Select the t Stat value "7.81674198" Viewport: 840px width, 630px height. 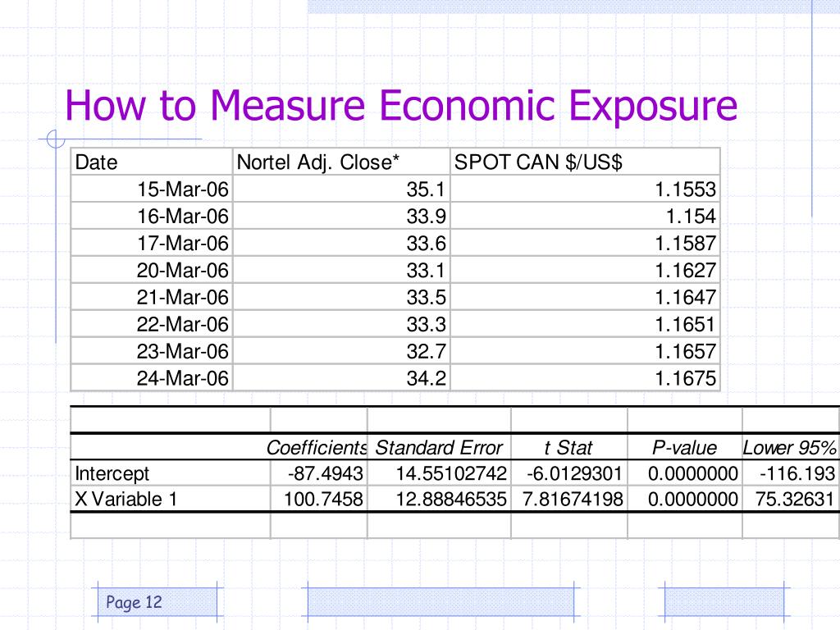click(x=569, y=499)
